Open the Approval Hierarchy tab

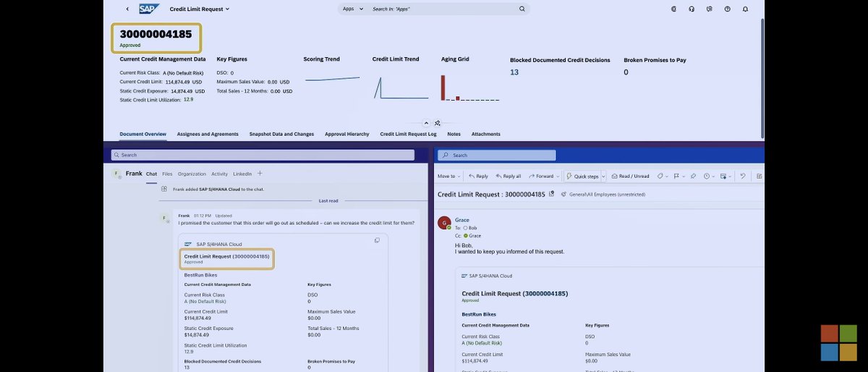point(347,134)
